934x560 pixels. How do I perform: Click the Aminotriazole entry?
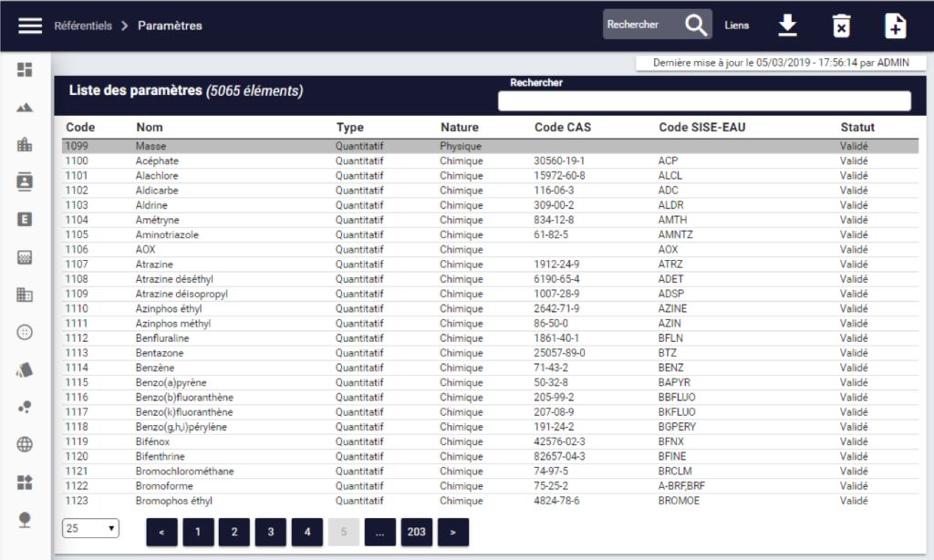tap(168, 234)
